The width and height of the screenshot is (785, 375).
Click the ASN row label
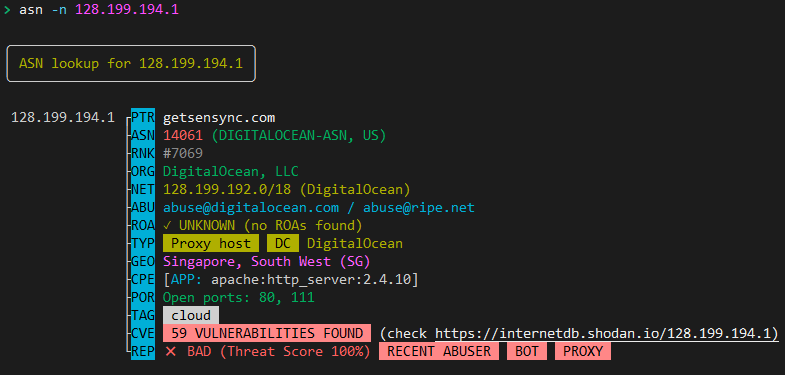143,136
